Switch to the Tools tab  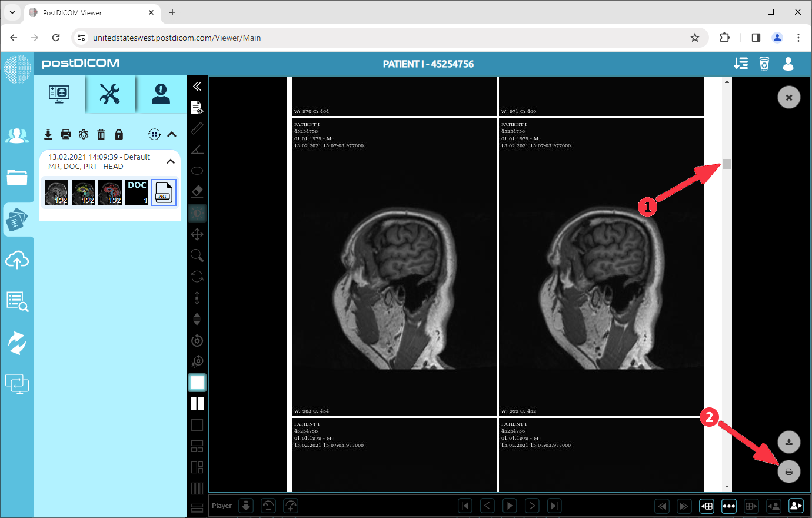point(111,94)
